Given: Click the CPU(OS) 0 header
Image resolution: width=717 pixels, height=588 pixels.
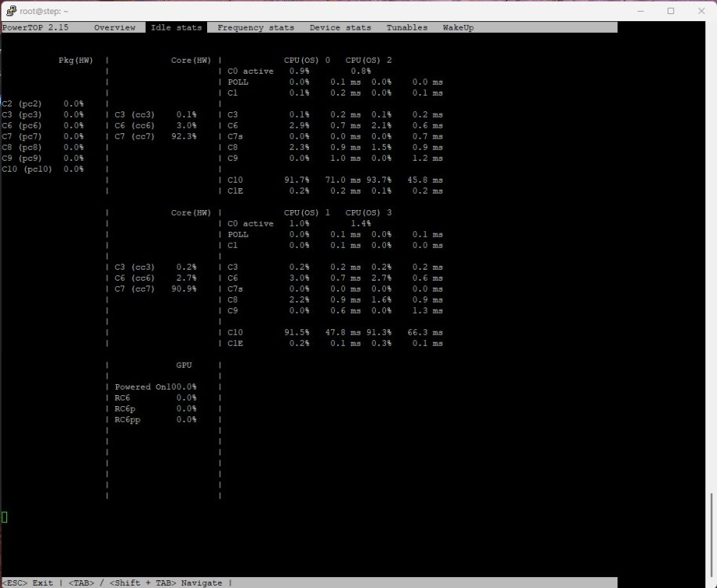Looking at the screenshot, I should point(307,60).
